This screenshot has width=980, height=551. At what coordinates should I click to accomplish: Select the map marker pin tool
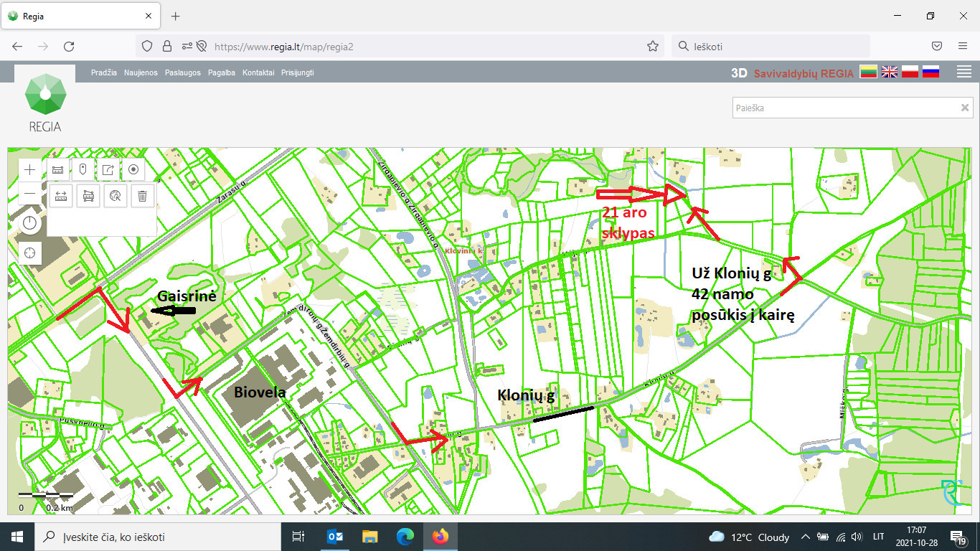(x=83, y=170)
